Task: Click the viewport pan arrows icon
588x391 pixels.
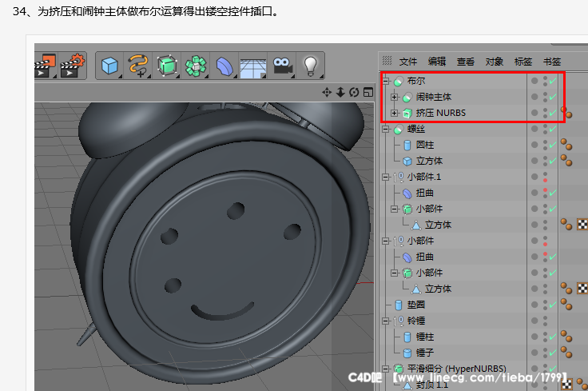Action: click(327, 92)
